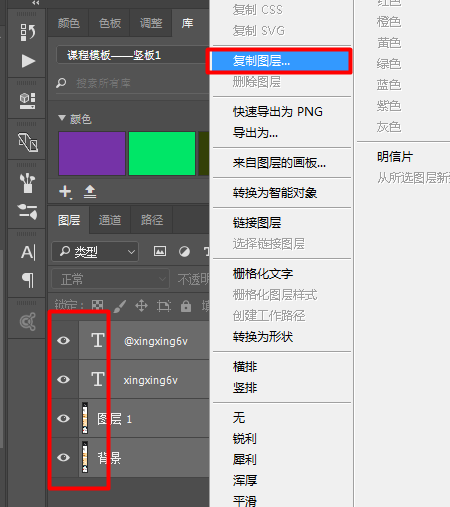Image resolution: width=450 pixels, height=507 pixels.
Task: Toggle visibility of 背景 layer
Action: pyautogui.click(x=63, y=457)
